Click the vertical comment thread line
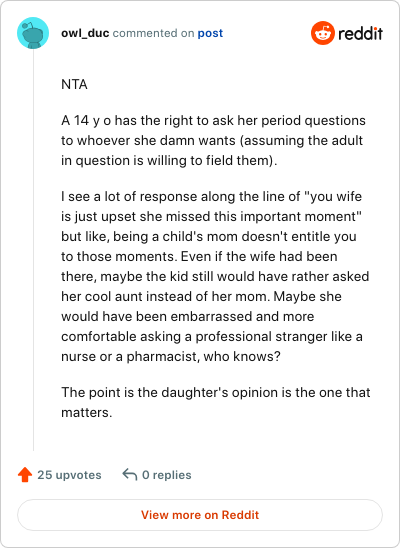Viewport: 400px width, 548px height. pos(33,250)
